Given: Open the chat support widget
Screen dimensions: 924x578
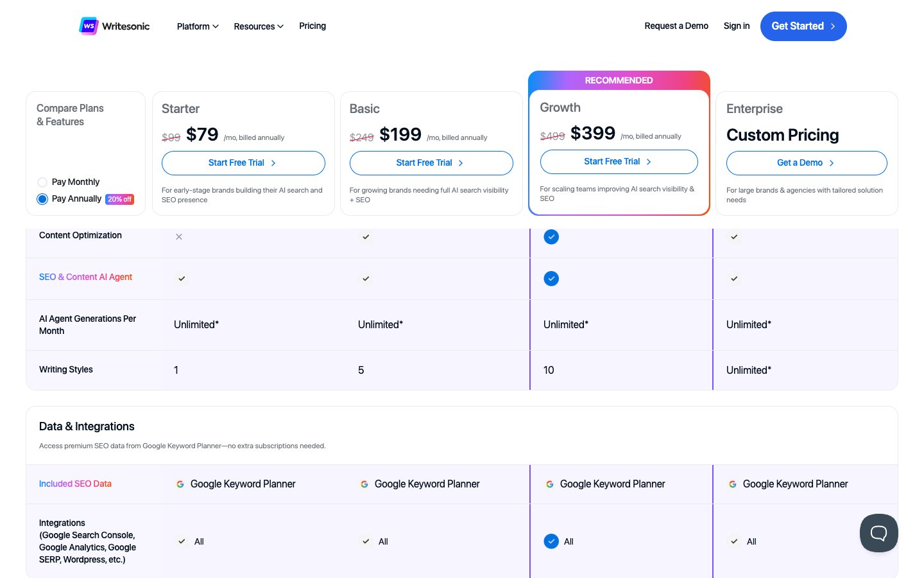Looking at the screenshot, I should pos(878,532).
